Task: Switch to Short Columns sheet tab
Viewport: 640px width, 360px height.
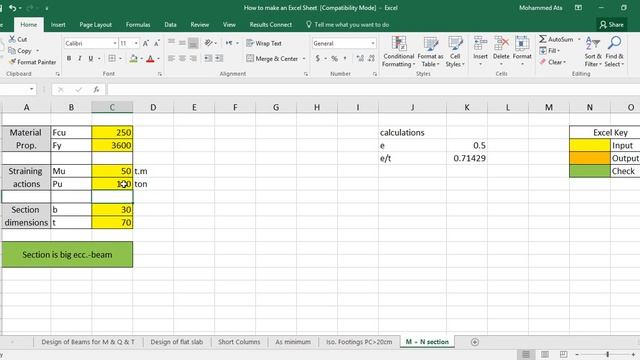Action: tap(239, 342)
